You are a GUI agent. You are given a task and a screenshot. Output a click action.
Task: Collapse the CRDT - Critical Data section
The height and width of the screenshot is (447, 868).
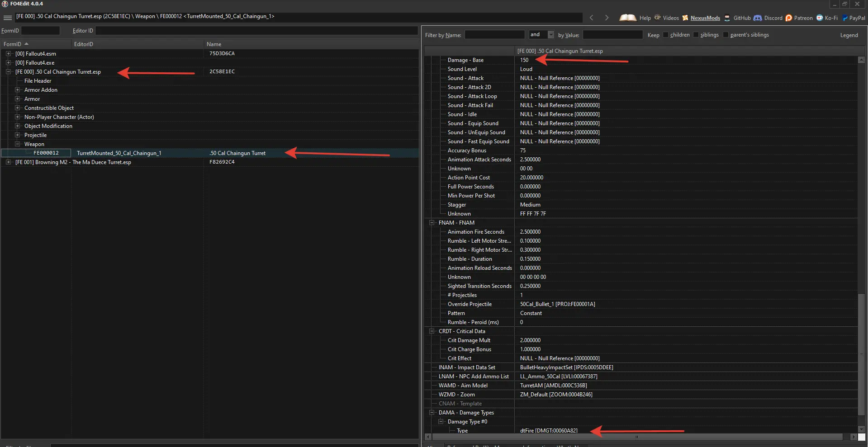432,331
